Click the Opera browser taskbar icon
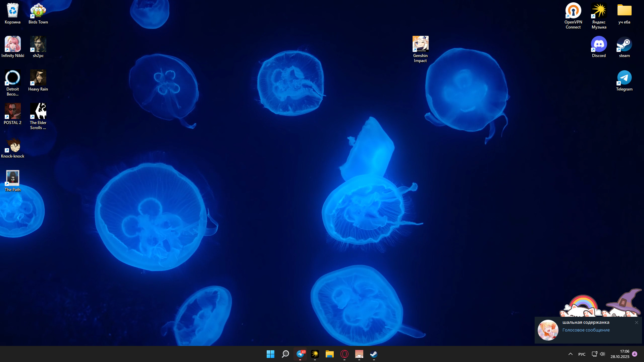This screenshot has width=644, height=362. click(344, 354)
